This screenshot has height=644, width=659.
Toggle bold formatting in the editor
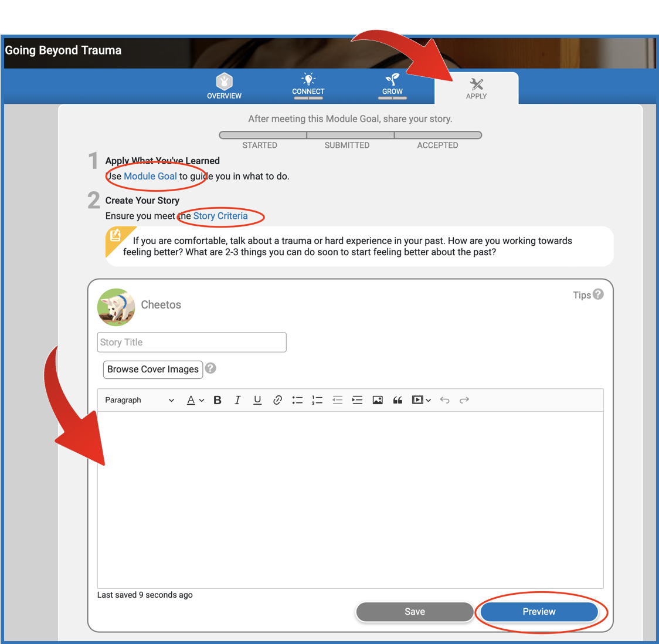tap(218, 400)
